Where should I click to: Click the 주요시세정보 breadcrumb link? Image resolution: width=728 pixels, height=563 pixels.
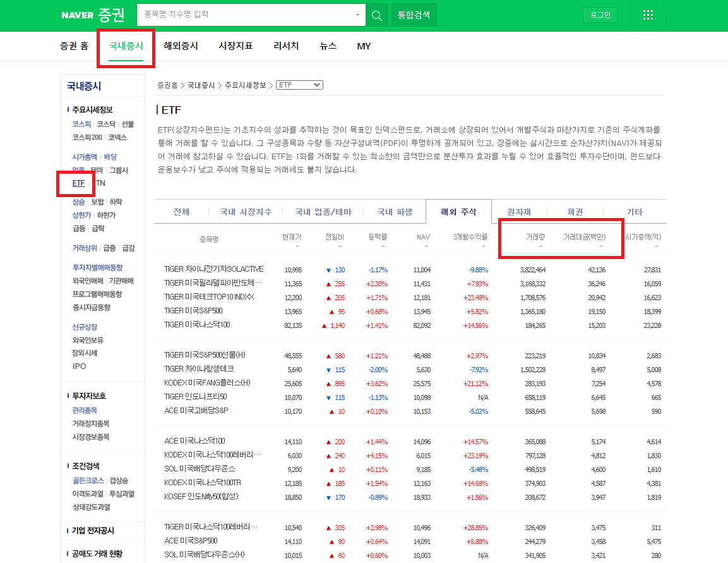point(246,85)
